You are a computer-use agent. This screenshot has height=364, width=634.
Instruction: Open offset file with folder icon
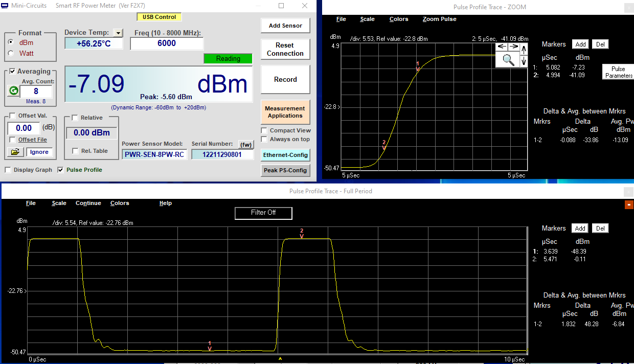tap(15, 152)
